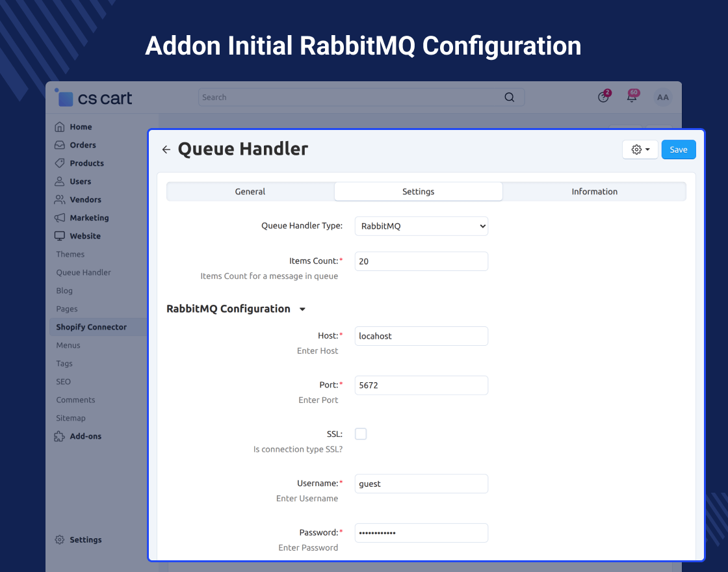Viewport: 728px width, 572px height.
Task: Open the Home sidebar item
Action: (81, 127)
